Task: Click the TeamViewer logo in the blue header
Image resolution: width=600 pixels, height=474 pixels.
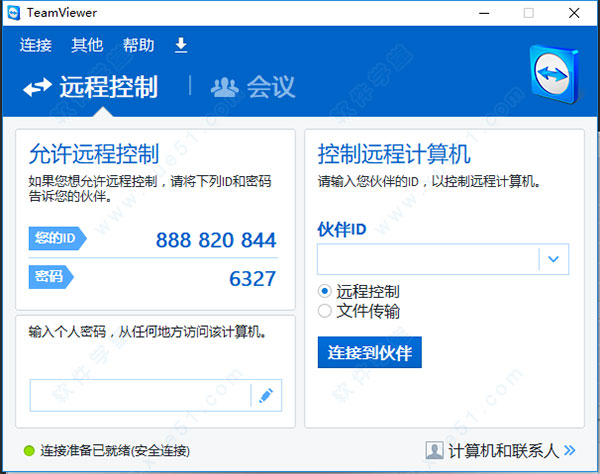Action: click(555, 74)
